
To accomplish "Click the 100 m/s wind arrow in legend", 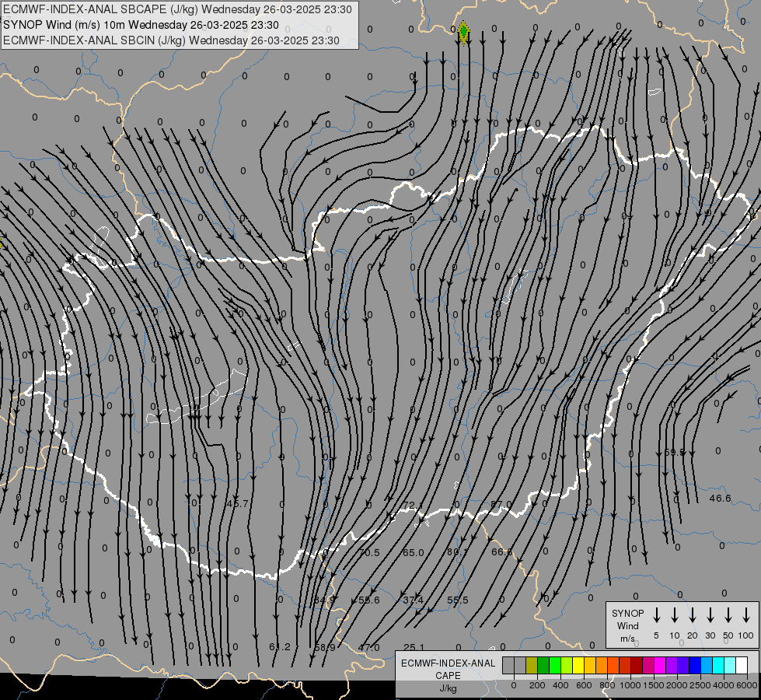I will tap(746, 615).
